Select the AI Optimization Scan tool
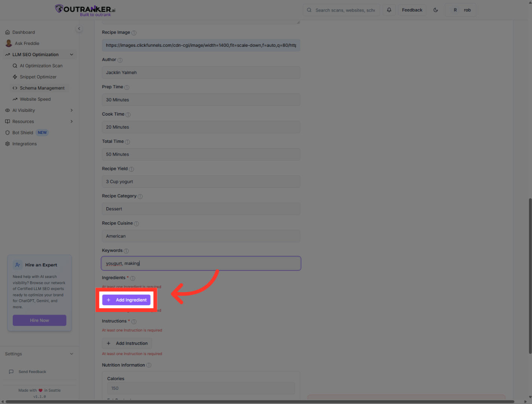Viewport: 532px width, 404px height. tap(41, 65)
